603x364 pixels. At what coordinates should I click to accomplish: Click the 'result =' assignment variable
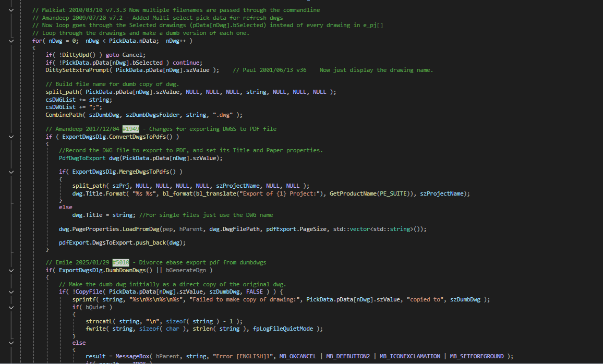click(x=95, y=357)
